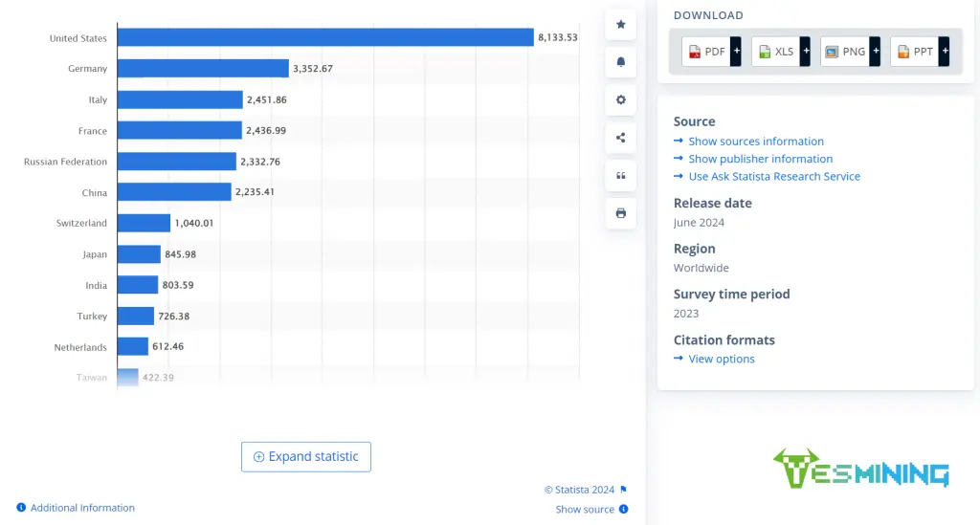Click the share icon
Viewport: 980px width, 525px height.
pyautogui.click(x=620, y=138)
